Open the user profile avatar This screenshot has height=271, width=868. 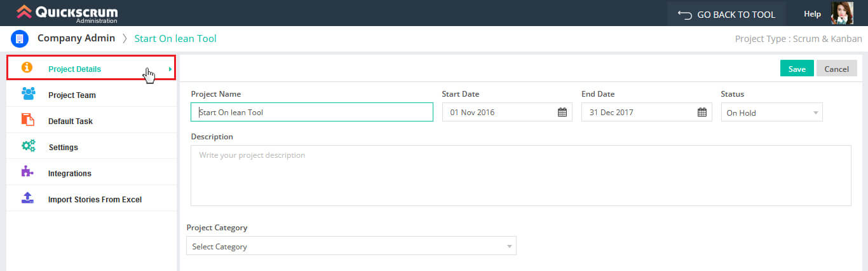(842, 13)
